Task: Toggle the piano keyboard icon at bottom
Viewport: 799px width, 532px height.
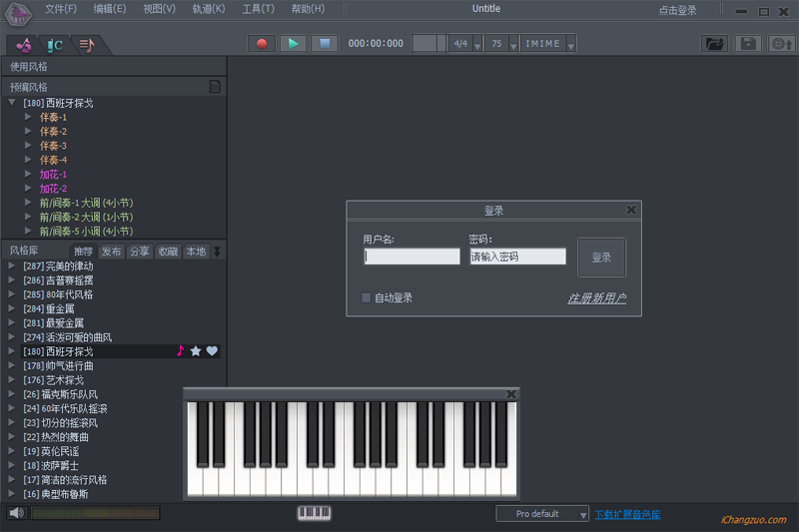Action: (x=314, y=513)
